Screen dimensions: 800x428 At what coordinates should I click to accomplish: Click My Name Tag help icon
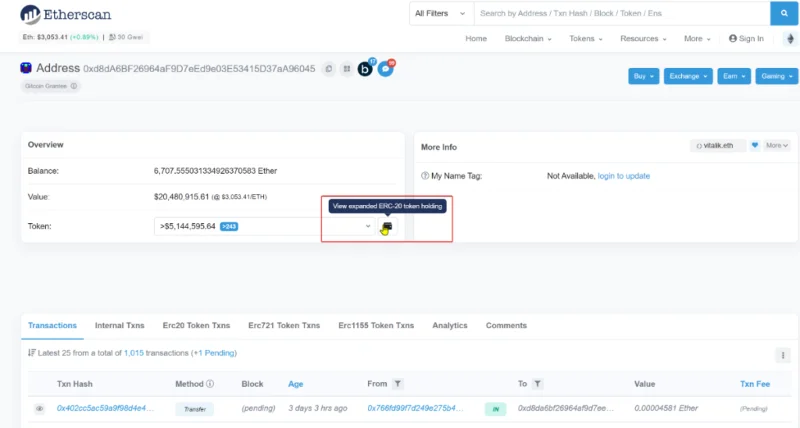pos(424,176)
